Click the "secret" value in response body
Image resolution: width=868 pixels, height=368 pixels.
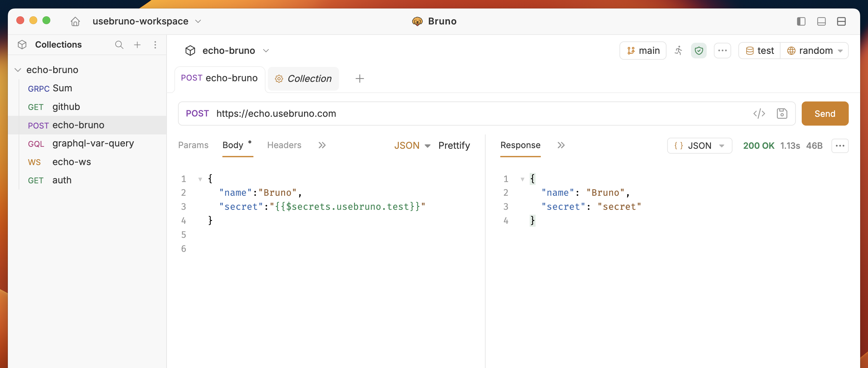click(x=619, y=207)
